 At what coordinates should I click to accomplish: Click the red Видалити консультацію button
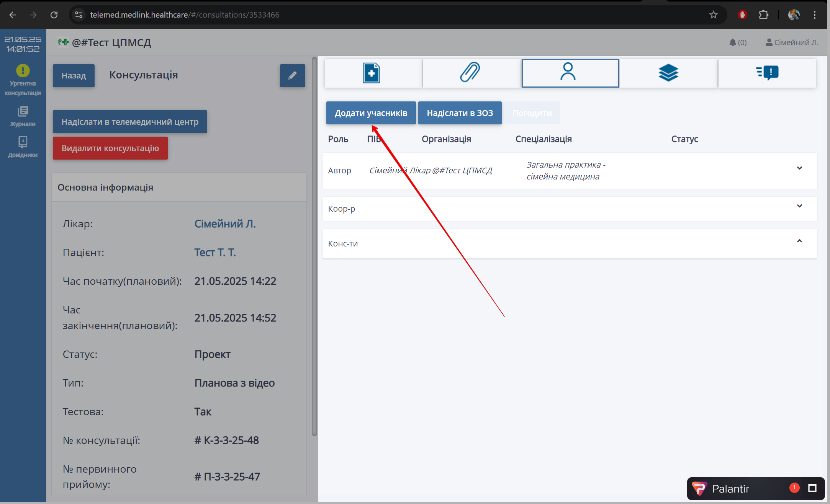pyautogui.click(x=110, y=148)
